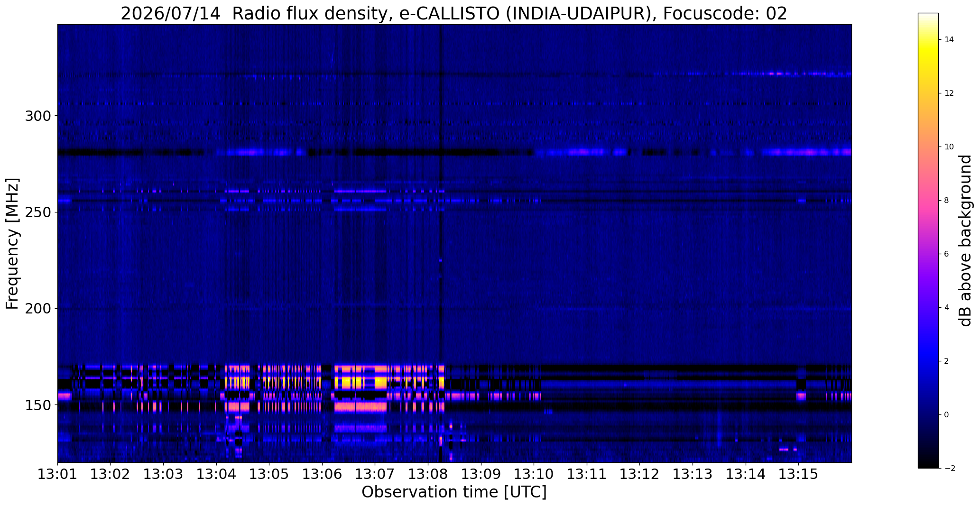This screenshot has width=980, height=506.
Task: Click the Frequency [MHz] axis label
Action: click(x=12, y=243)
